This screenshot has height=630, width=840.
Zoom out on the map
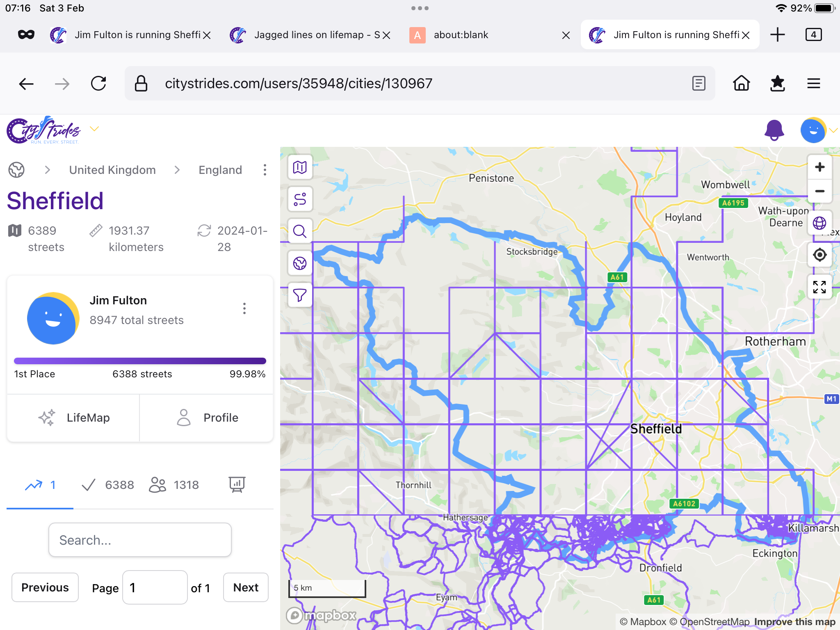[819, 191]
